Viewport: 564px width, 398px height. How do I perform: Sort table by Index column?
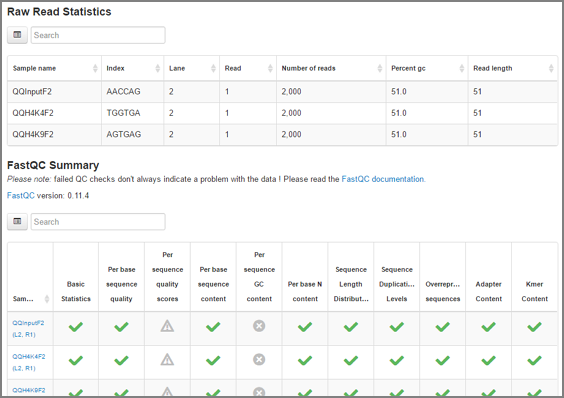pos(133,68)
